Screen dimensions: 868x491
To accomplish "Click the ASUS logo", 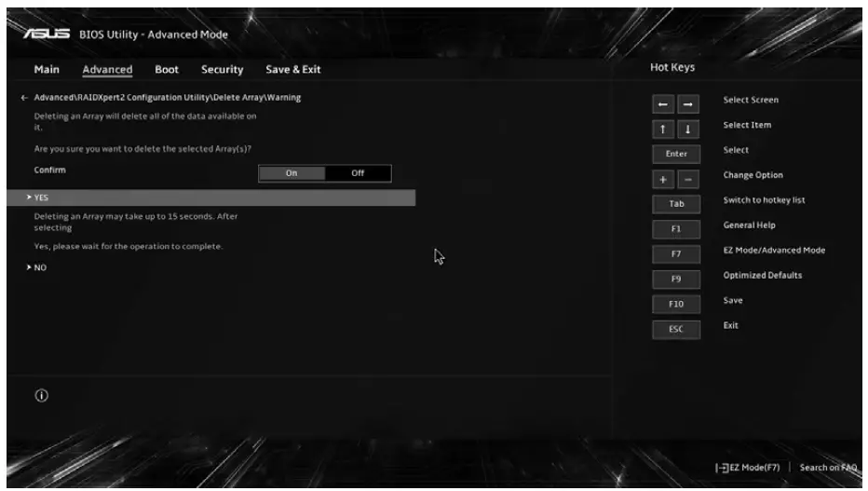I will [x=47, y=34].
